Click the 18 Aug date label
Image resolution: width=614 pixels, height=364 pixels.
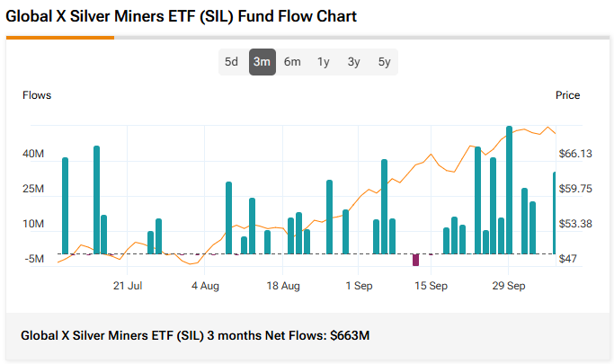pos(283,286)
